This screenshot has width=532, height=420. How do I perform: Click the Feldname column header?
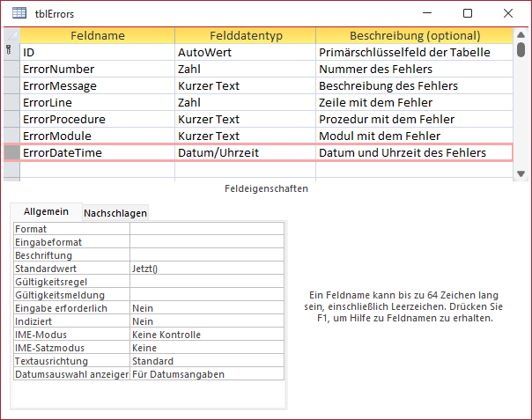pos(98,35)
